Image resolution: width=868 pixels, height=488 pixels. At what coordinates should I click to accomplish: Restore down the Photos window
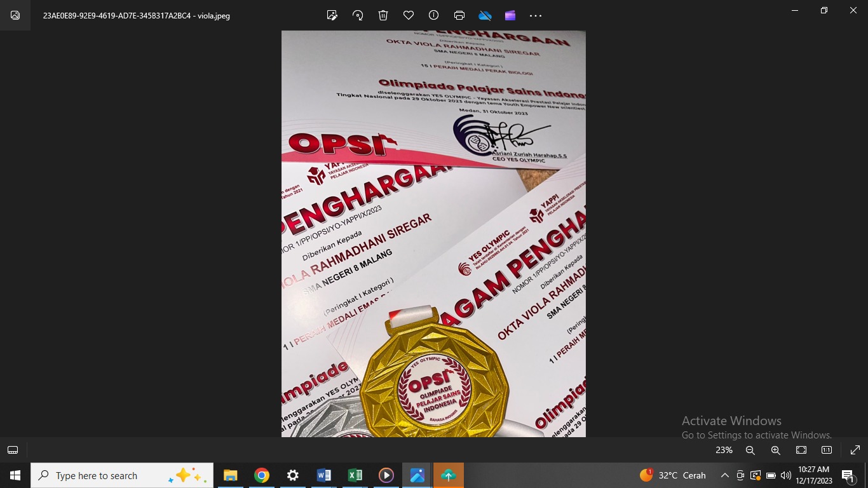coord(824,10)
